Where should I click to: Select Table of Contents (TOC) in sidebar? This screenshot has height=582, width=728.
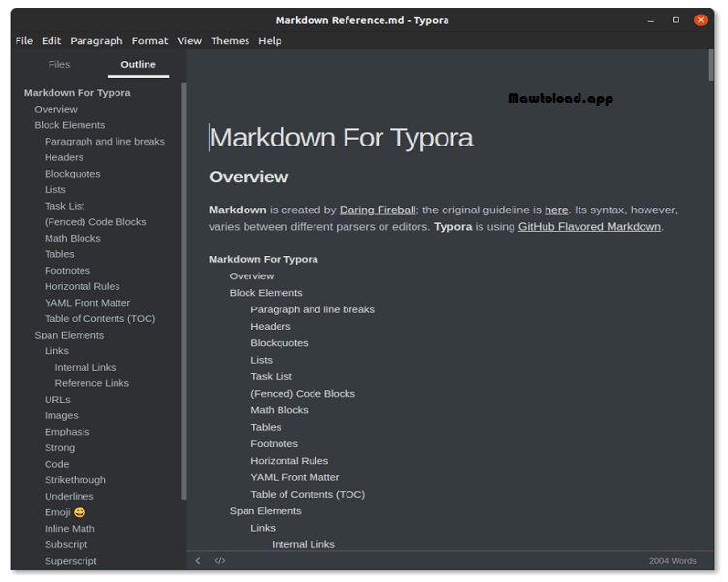coord(100,319)
